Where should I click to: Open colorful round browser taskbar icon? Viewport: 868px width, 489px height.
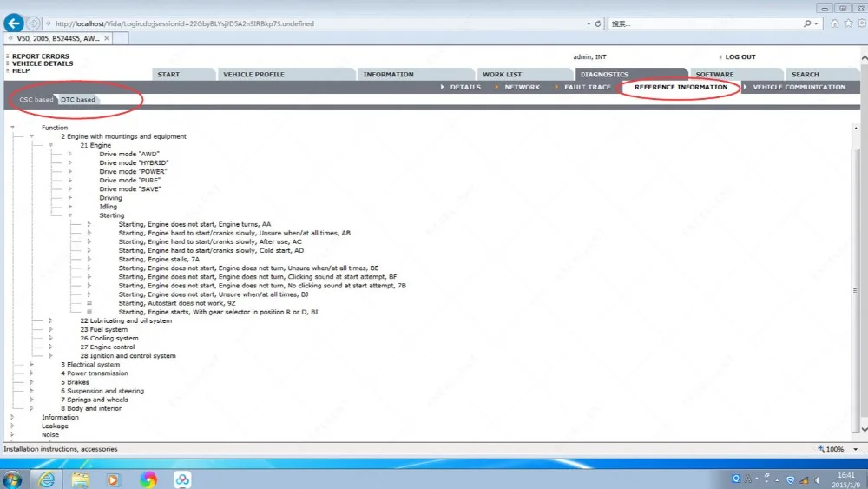click(148, 479)
